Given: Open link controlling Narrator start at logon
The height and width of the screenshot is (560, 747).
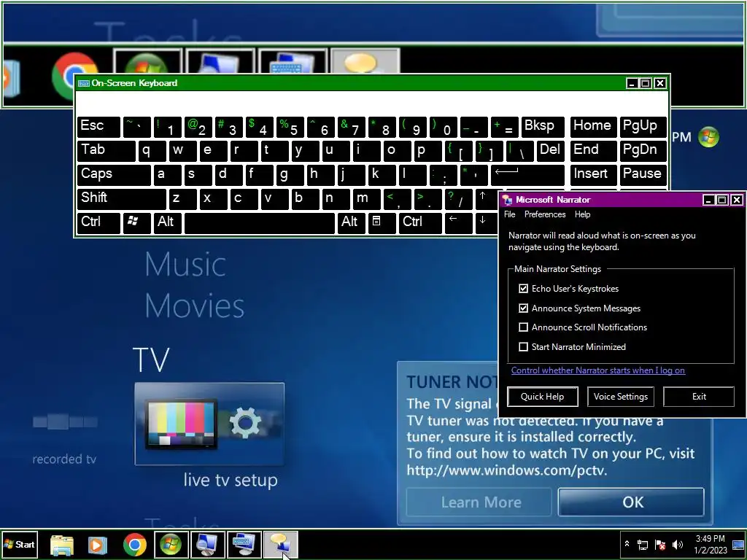Looking at the screenshot, I should (x=598, y=370).
